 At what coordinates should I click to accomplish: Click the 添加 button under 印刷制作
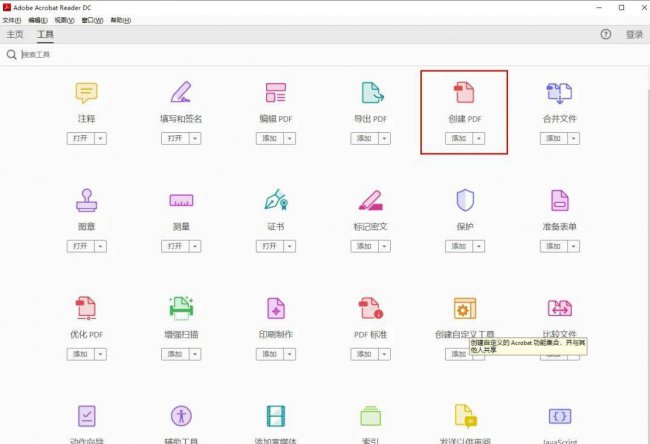click(270, 354)
